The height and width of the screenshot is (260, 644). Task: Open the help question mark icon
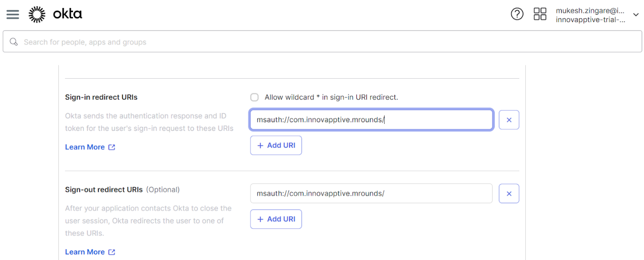coord(517,14)
